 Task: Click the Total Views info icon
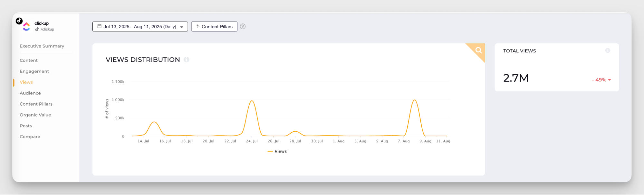click(607, 51)
